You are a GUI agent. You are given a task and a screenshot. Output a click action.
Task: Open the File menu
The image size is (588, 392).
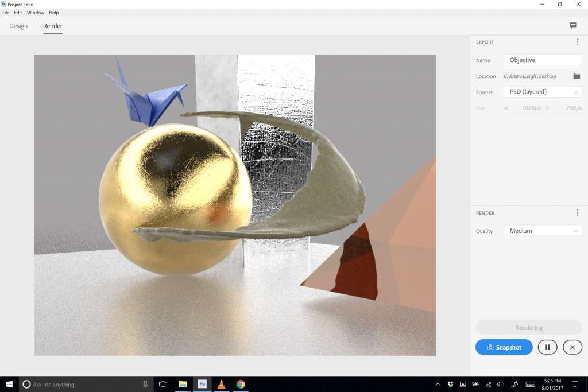pyautogui.click(x=6, y=13)
